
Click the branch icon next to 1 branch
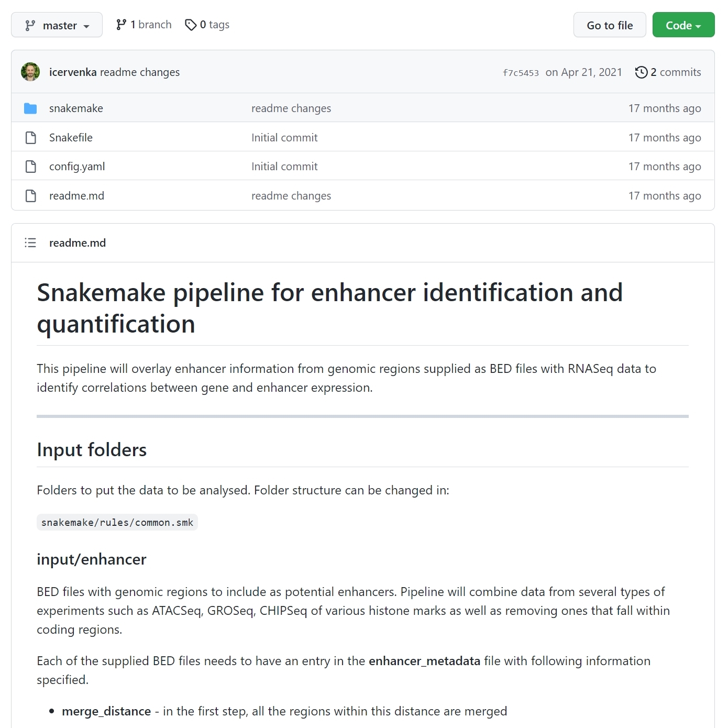122,25
